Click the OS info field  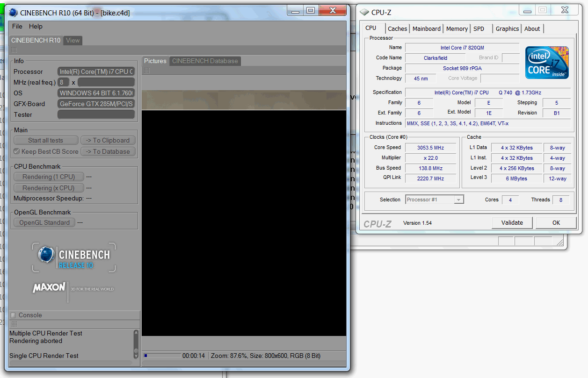point(96,93)
